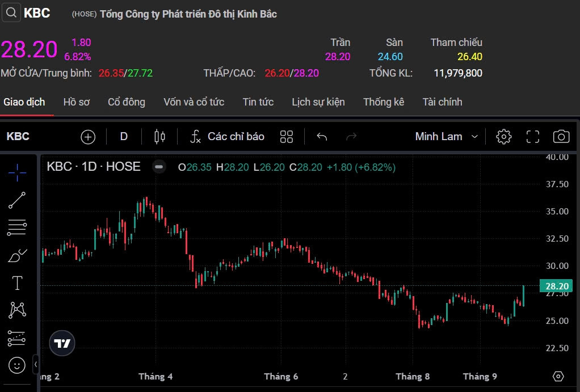
Task: Click the redo arrow icon
Action: coord(351,137)
